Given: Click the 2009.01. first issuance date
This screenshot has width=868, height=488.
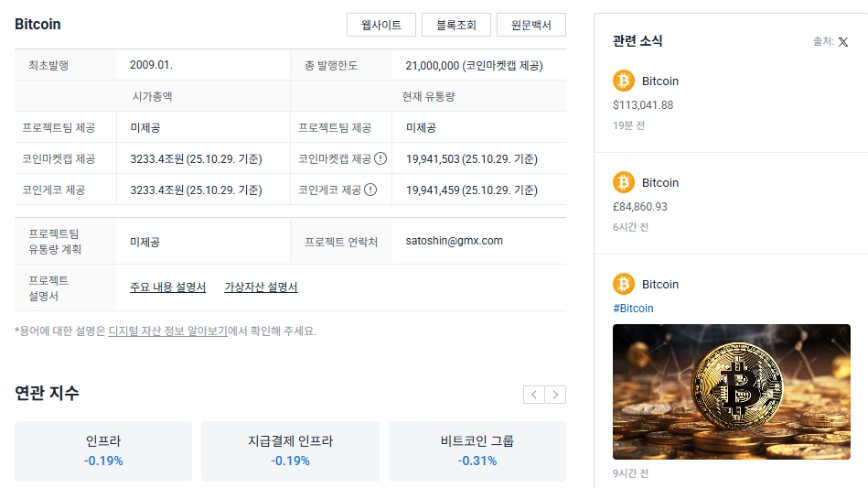Looking at the screenshot, I should click(151, 65).
